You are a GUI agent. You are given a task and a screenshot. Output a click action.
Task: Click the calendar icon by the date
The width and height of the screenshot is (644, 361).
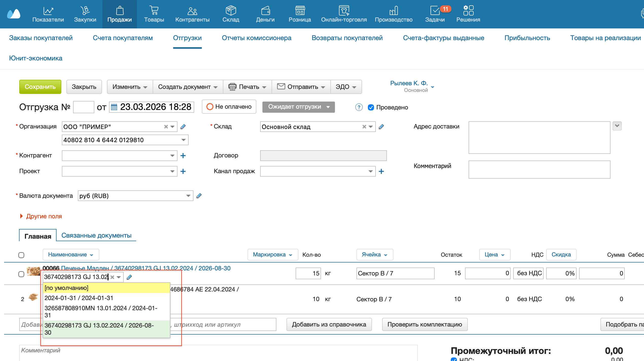coord(114,107)
